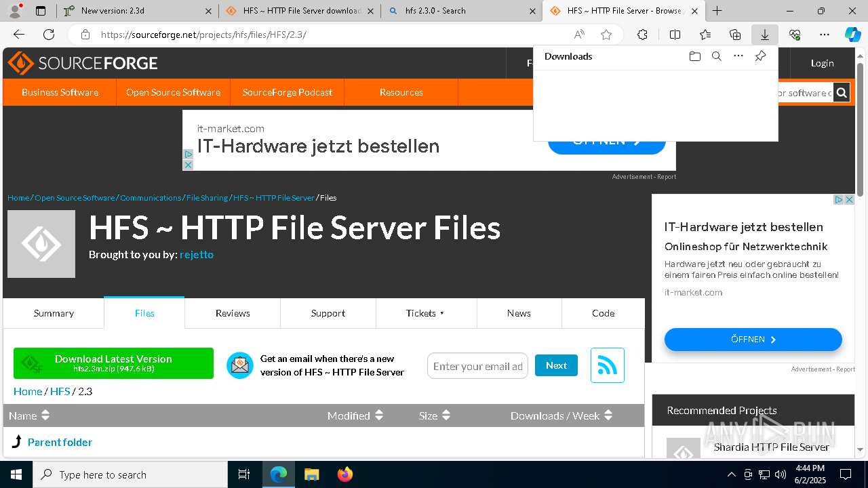
Task: Click the Read aloud icon in address bar
Action: click(x=579, y=35)
